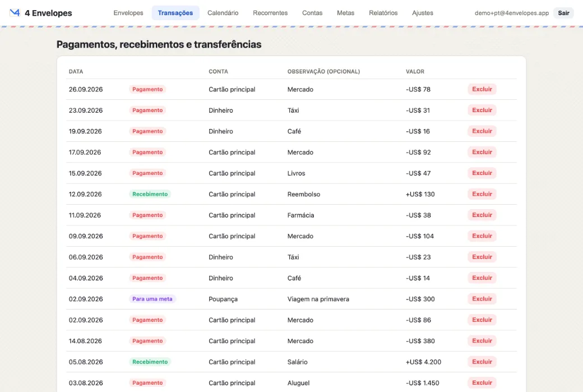The height and width of the screenshot is (392, 583).
Task: Click the Poupança account cell
Action: click(x=223, y=299)
